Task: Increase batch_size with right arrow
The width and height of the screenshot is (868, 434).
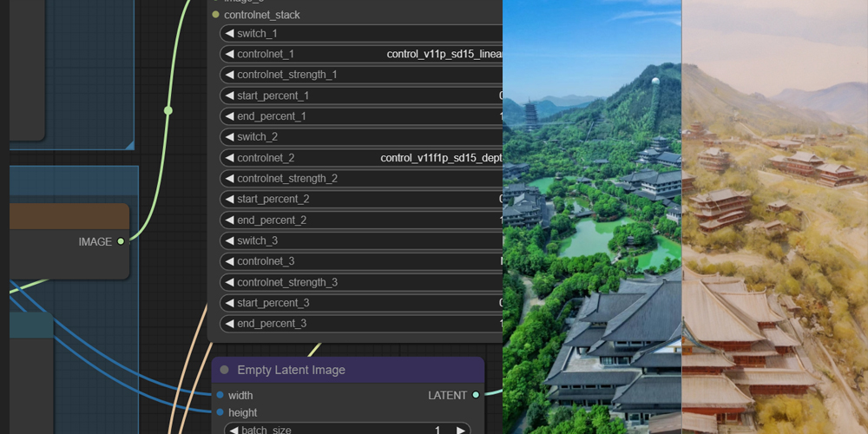Action: (x=461, y=431)
